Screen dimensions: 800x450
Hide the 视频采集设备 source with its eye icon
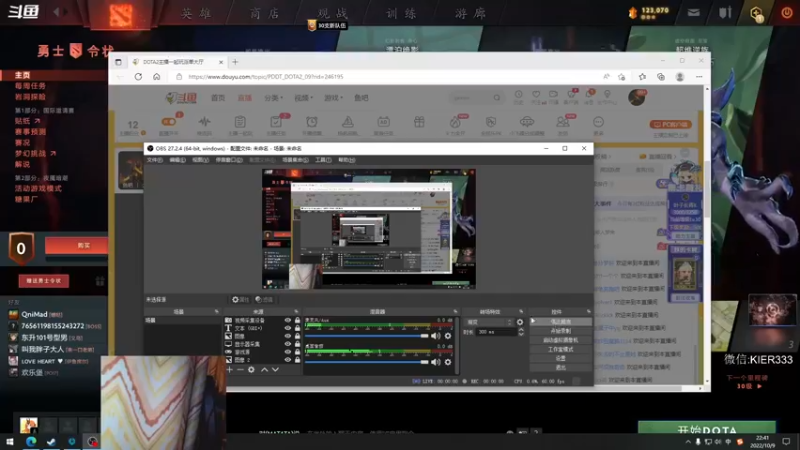tap(288, 320)
